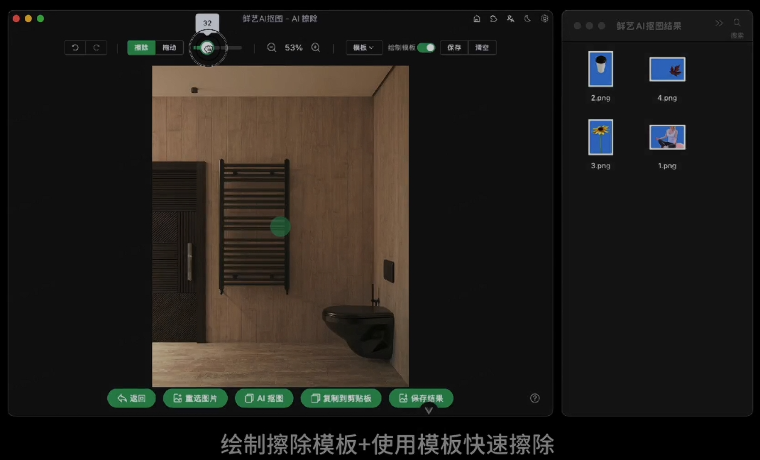Click the 返回 back button
The width and height of the screenshot is (760, 460).
[x=131, y=398]
